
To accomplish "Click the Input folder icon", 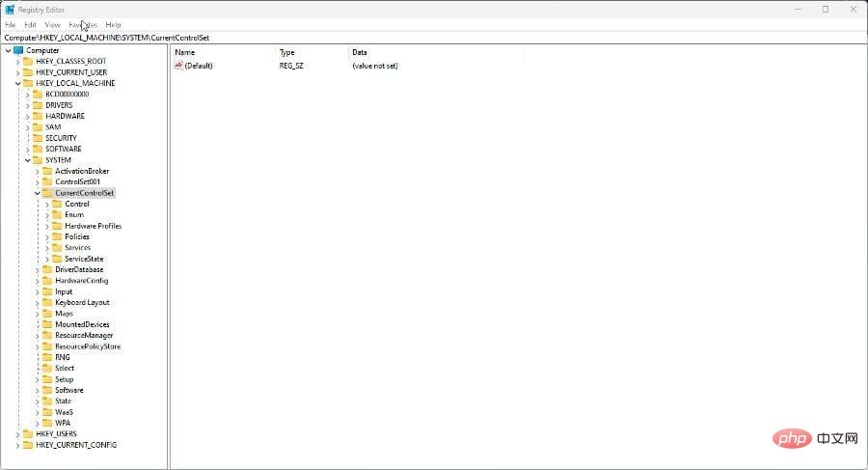I will pos(47,291).
